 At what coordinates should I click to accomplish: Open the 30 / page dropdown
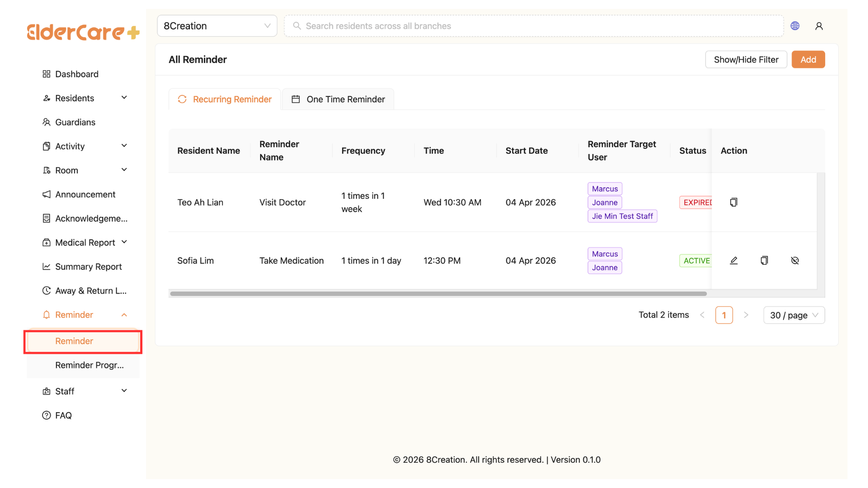[x=794, y=315]
